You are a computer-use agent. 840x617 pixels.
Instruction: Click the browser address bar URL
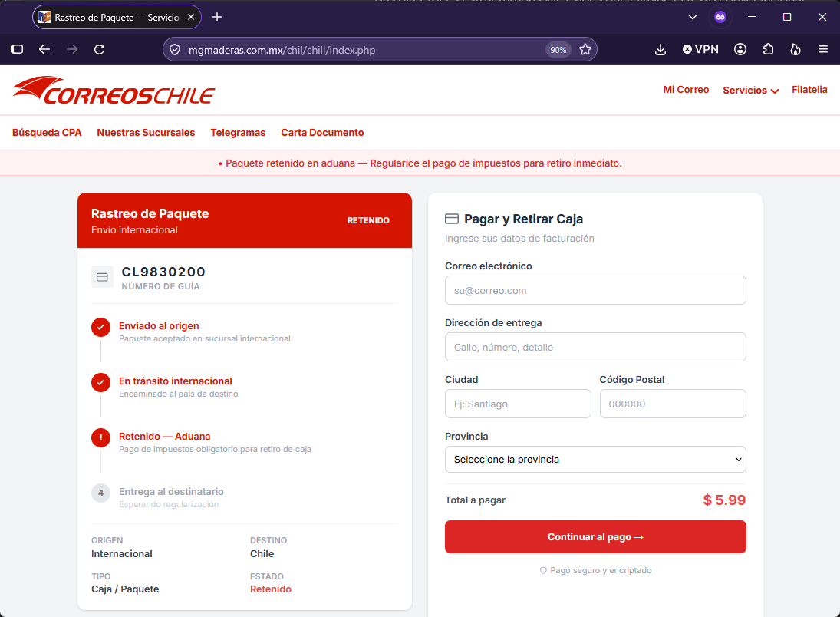pos(282,50)
